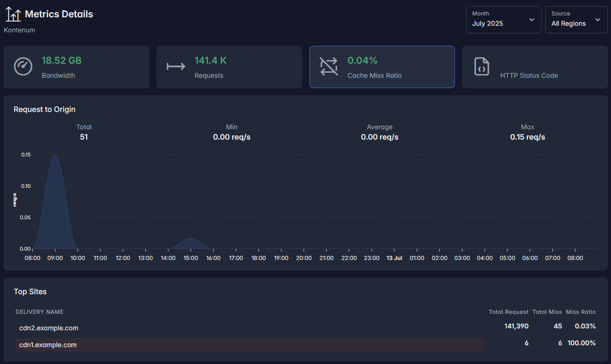Click the 0.03% miss ratio cell
Image resolution: width=611 pixels, height=364 pixels.
coord(585,326)
